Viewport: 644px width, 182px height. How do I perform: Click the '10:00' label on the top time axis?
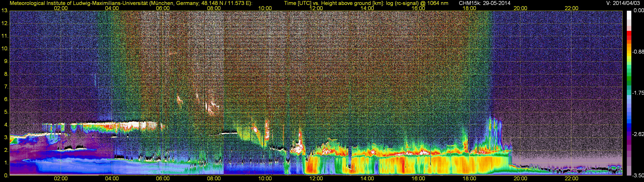click(x=265, y=8)
